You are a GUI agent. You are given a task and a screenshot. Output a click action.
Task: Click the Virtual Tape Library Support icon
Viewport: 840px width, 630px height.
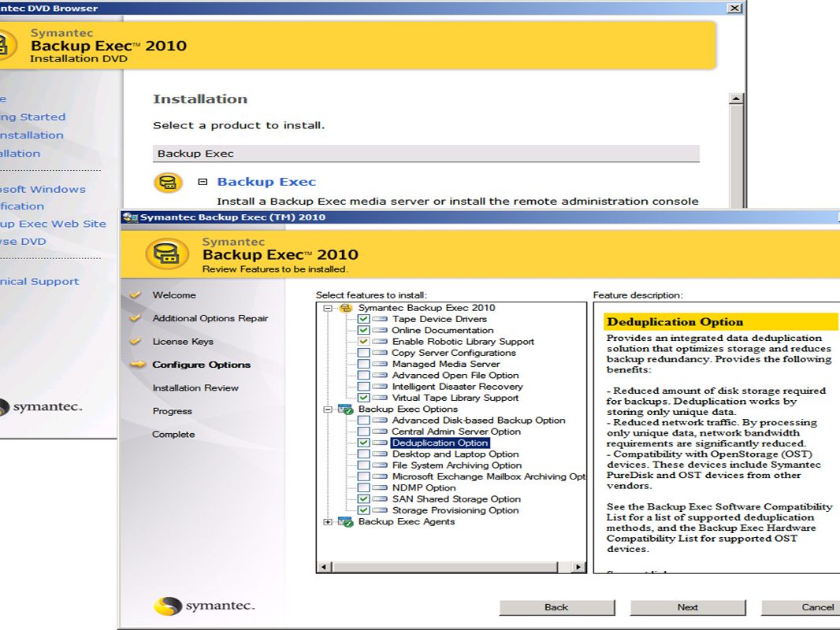tap(380, 398)
